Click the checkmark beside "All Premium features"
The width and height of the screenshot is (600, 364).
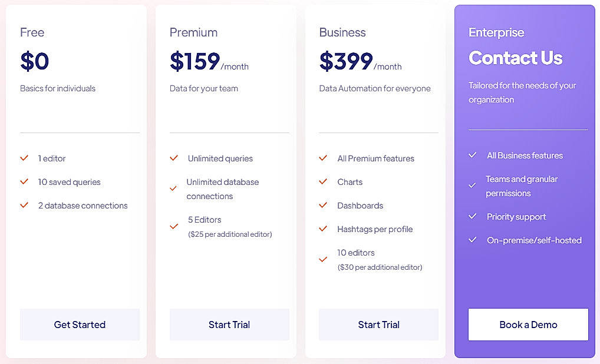pos(323,158)
